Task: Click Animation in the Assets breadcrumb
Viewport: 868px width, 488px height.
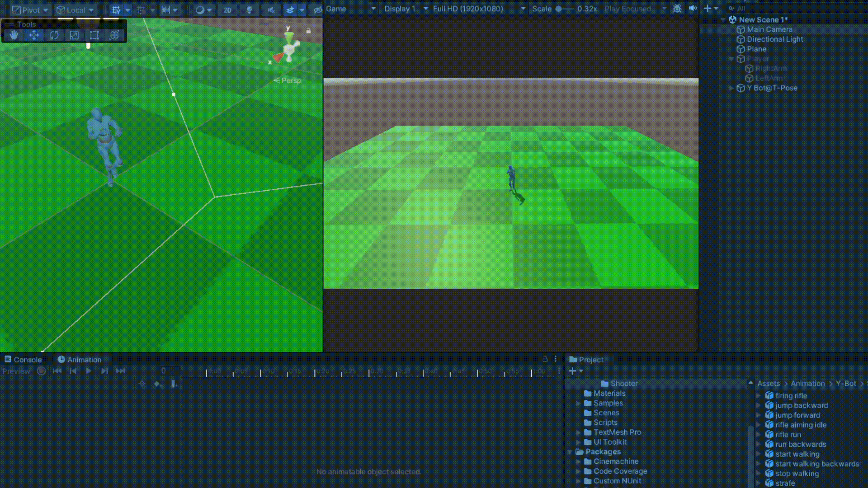Action: point(807,384)
